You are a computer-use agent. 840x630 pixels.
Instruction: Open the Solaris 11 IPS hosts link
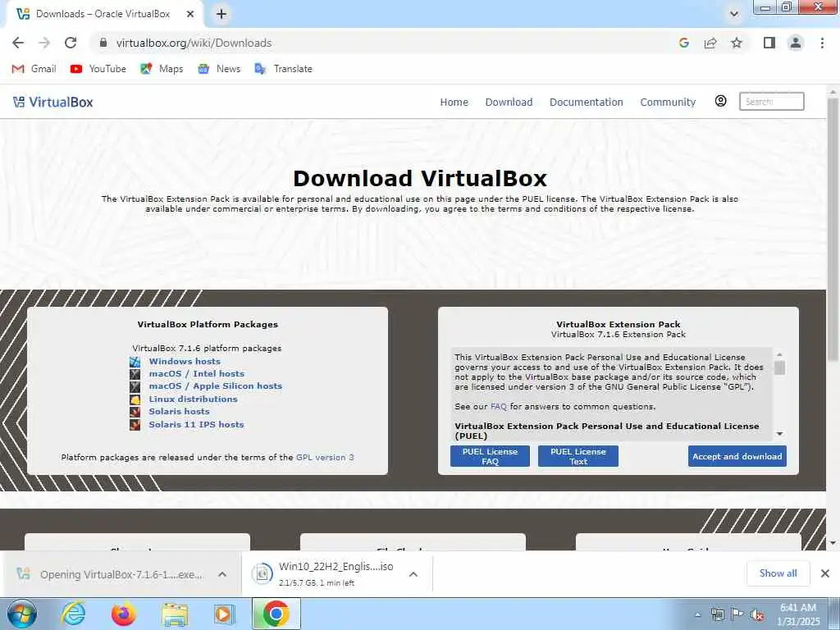click(196, 424)
